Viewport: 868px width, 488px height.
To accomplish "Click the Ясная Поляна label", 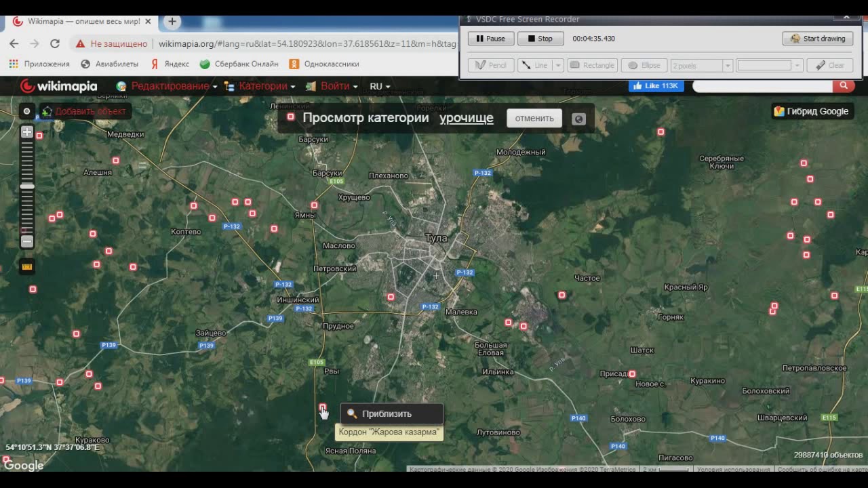I will pos(351,451).
